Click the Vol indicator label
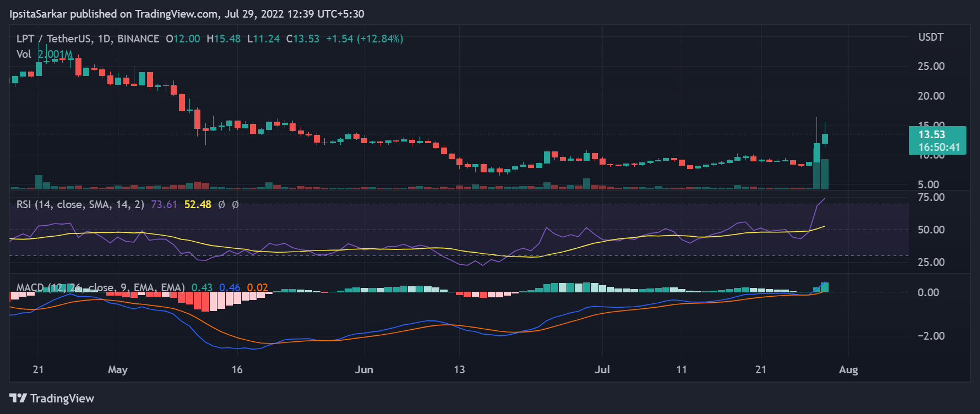The width and height of the screenshot is (980, 414). [24, 54]
